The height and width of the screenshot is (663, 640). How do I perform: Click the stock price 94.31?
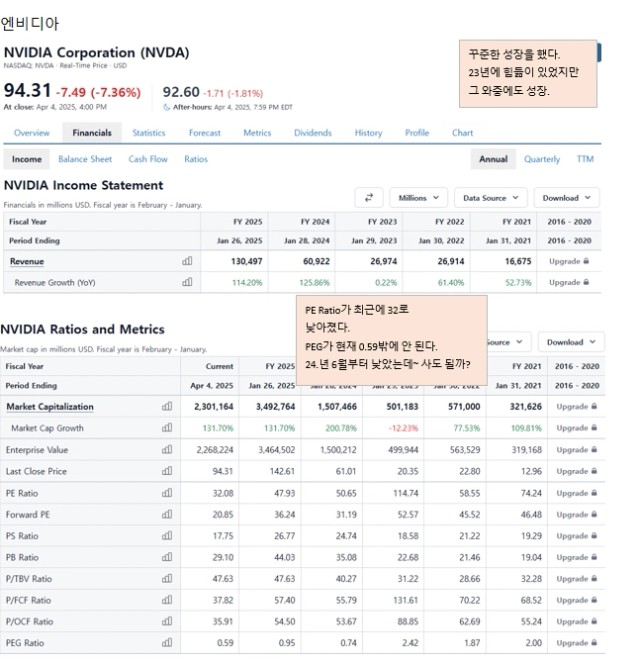point(27,90)
